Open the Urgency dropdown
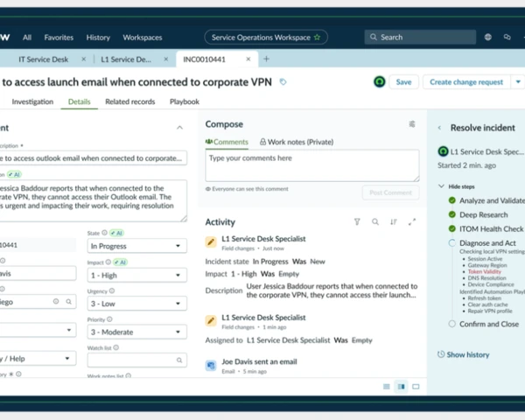The height and width of the screenshot is (420, 525). (137, 304)
